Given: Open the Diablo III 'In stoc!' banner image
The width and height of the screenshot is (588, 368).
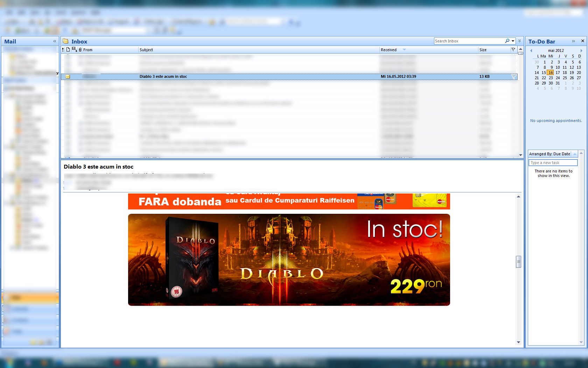Looking at the screenshot, I should (289, 260).
